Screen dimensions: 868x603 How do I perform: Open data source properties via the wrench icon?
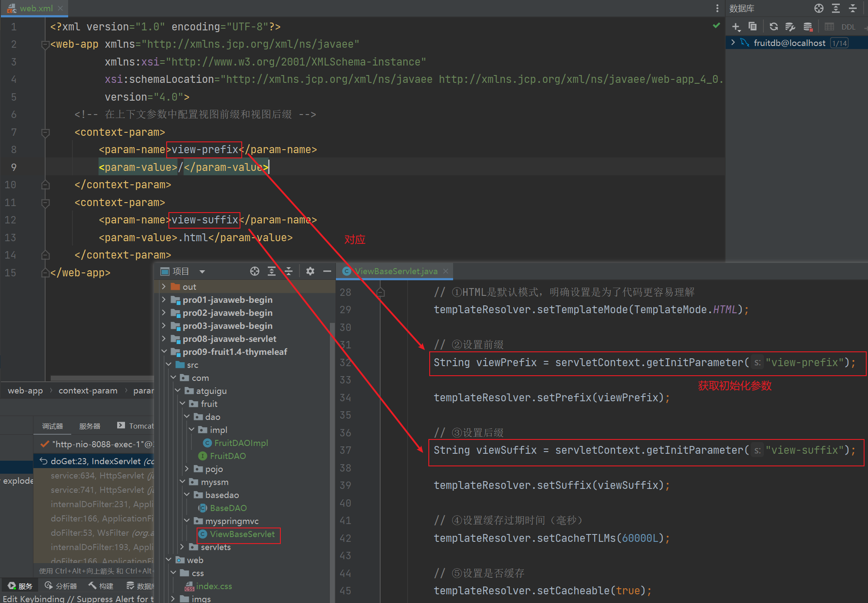coord(790,26)
